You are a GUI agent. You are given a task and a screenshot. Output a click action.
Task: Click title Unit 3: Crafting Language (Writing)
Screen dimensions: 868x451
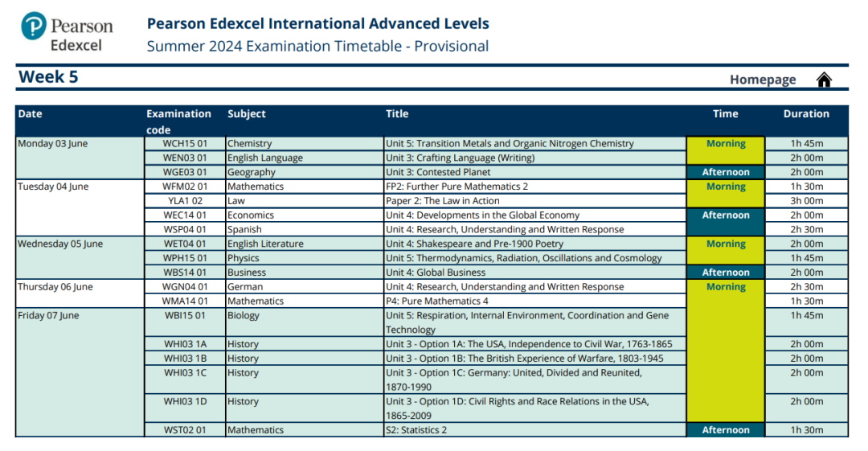(x=460, y=158)
